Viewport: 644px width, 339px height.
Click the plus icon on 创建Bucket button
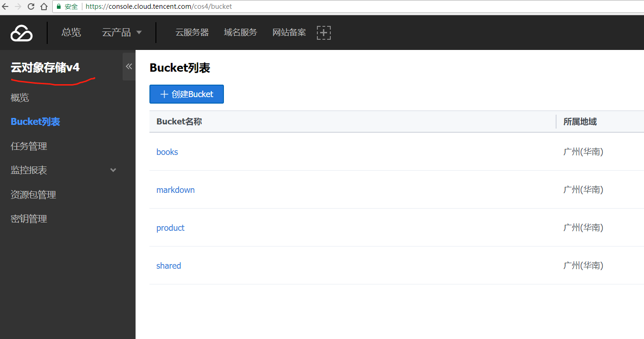click(164, 94)
